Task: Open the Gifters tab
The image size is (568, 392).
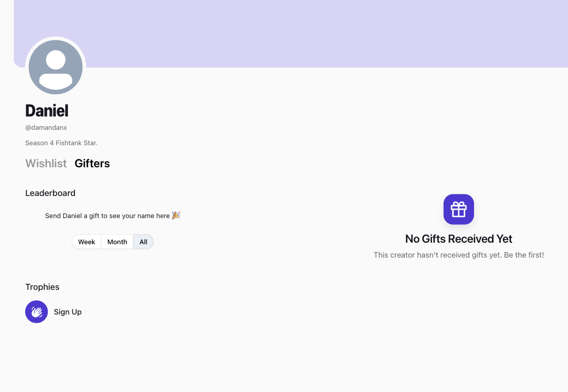Action: pos(92,163)
